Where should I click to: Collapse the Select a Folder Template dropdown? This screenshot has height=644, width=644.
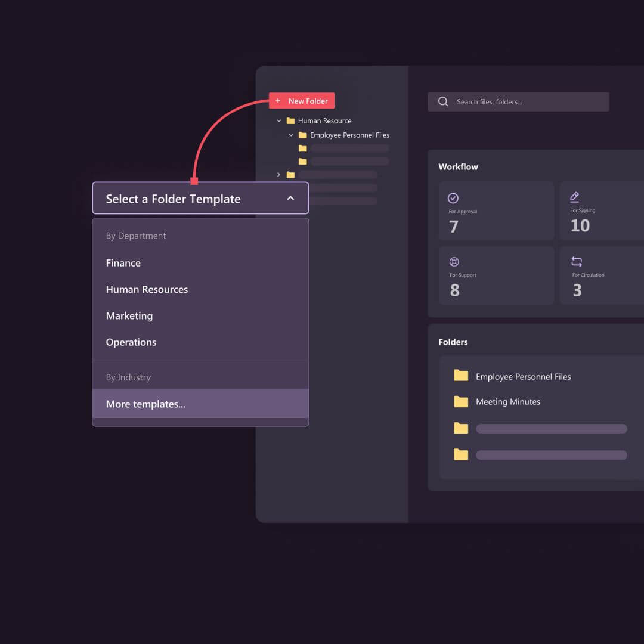point(290,199)
